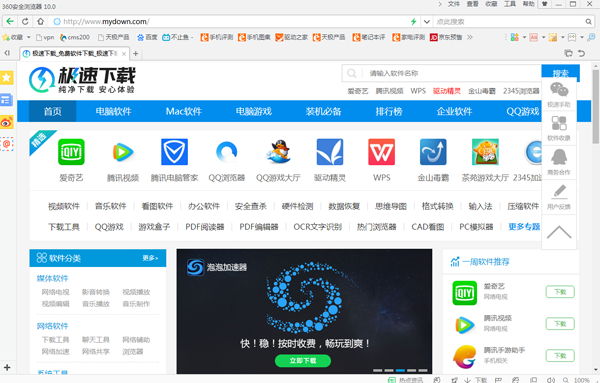Screen dimensions: 600x383
Task: Open a new browser tab with plus
Action: pyautogui.click(x=135, y=54)
